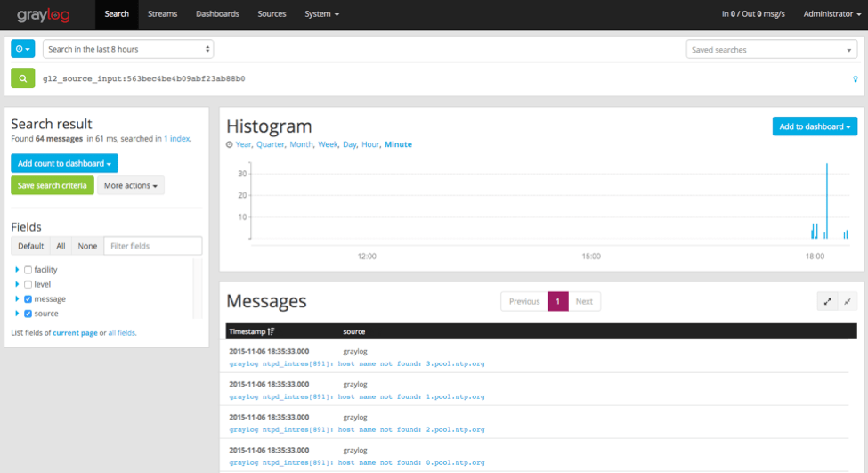868x473 pixels.
Task: Shrink the messages table with collapse icon
Action: coord(848,301)
